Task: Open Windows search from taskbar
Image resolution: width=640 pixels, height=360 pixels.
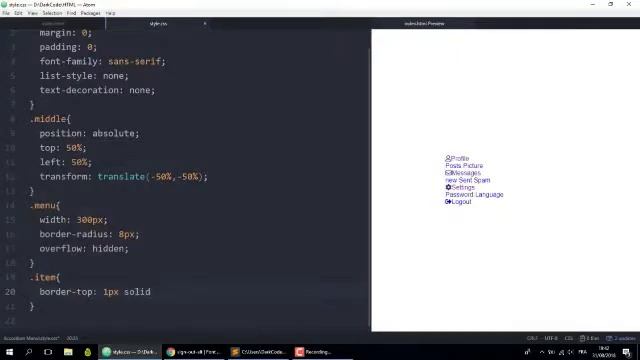Action: 29,352
